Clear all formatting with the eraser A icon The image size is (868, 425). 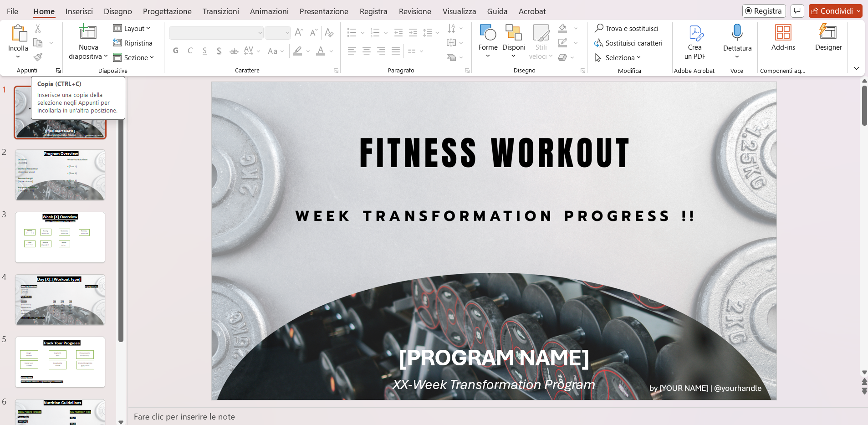pos(329,32)
